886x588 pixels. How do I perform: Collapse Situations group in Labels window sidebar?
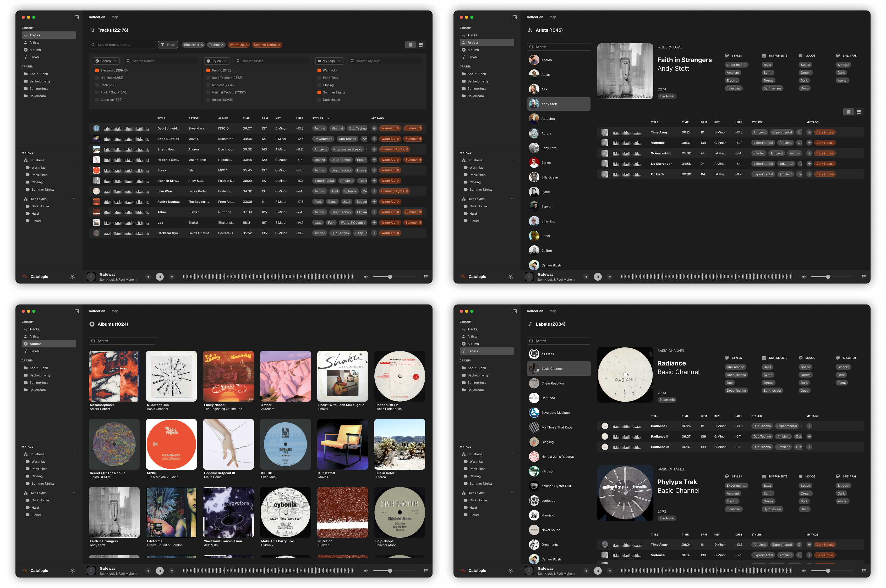(x=512, y=454)
